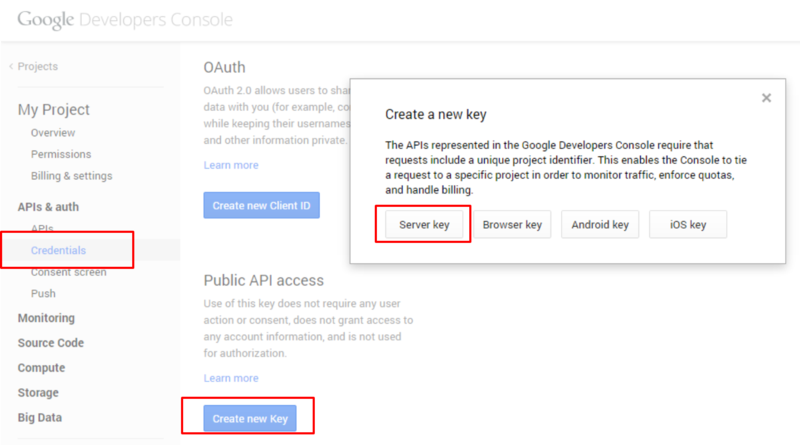Click Learn more under OAuth

pyautogui.click(x=231, y=165)
